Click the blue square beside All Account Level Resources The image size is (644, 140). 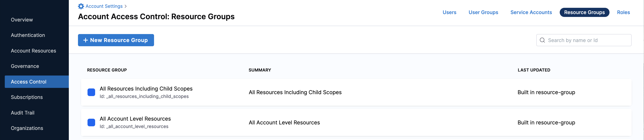click(x=91, y=123)
